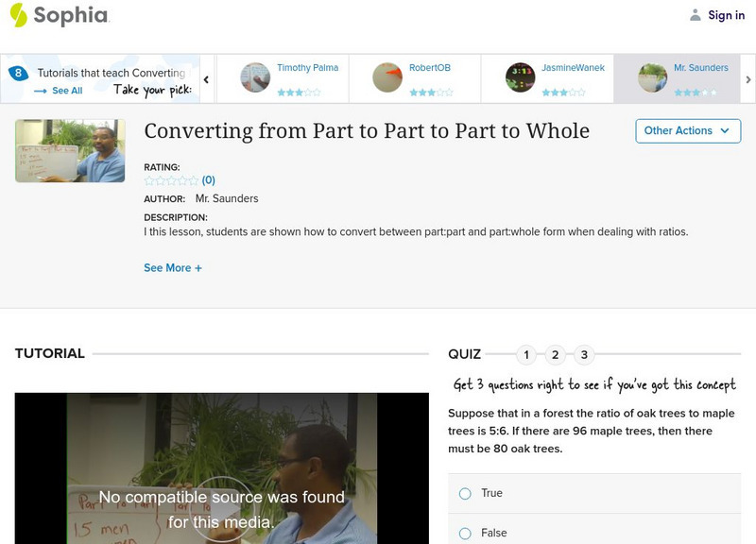This screenshot has width=756, height=544.
Task: Open the Other Actions dropdown
Action: pos(687,130)
